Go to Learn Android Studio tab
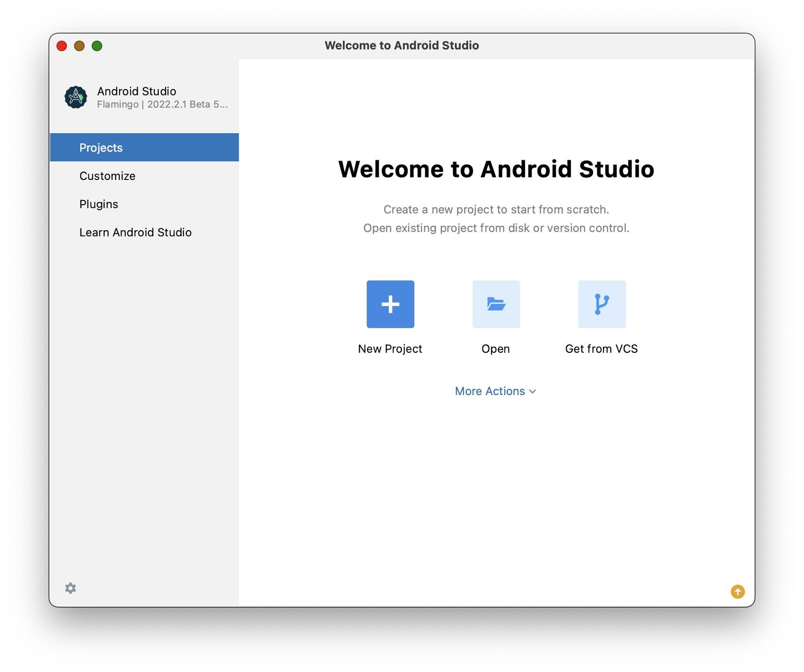Screen dimensions: 804x672 (x=144, y=232)
